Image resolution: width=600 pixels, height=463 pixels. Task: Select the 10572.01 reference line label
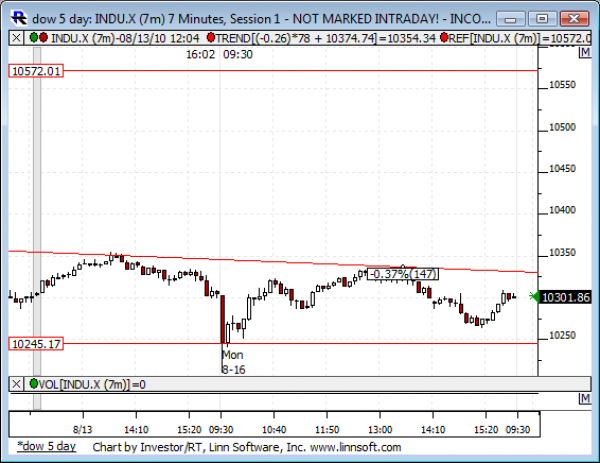[x=36, y=71]
